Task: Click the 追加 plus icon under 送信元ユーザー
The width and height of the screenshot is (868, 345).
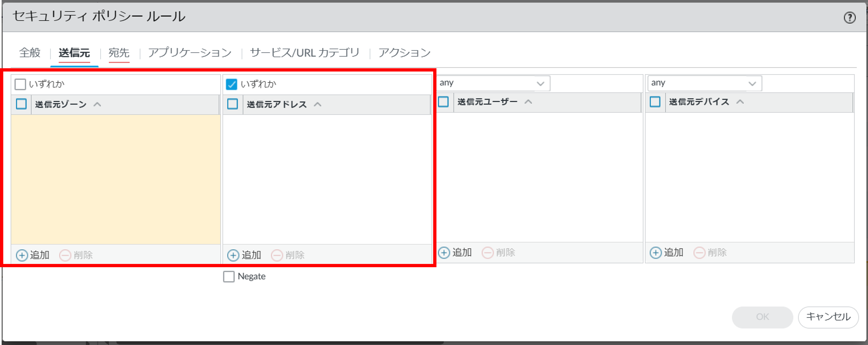Action: pos(444,253)
